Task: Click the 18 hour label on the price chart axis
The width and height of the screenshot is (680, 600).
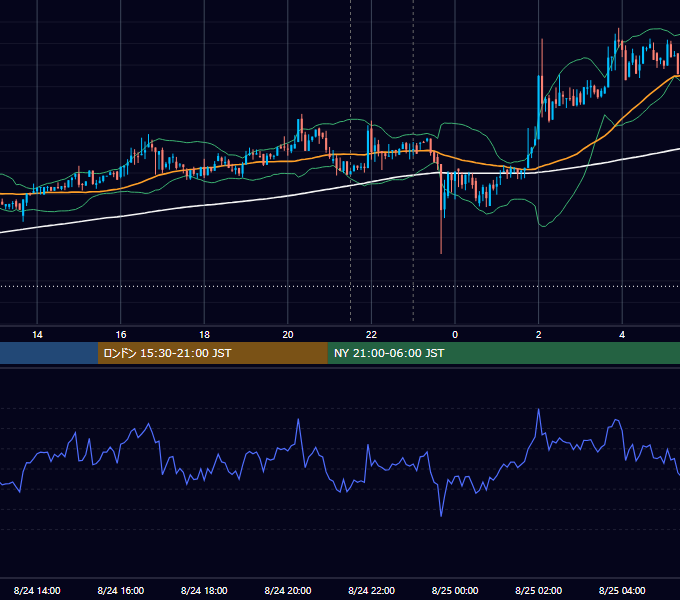Action: [204, 335]
